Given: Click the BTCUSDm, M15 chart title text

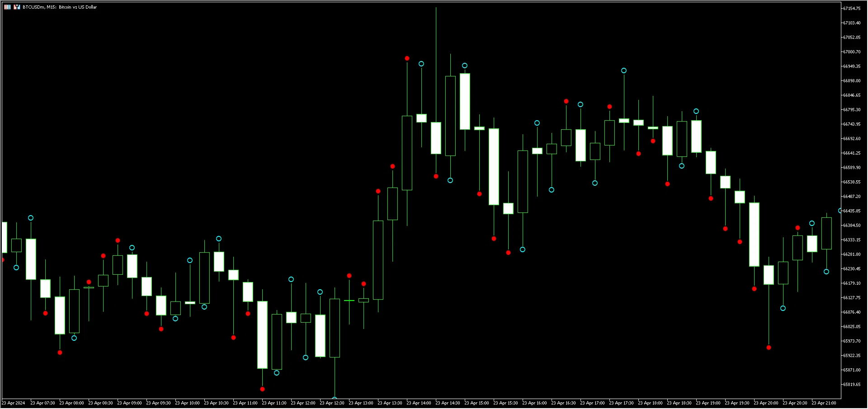Looking at the screenshot, I should [60, 7].
